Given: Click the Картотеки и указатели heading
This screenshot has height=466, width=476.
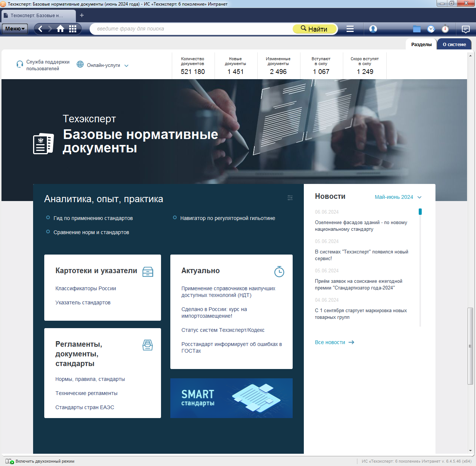Looking at the screenshot, I should tap(96, 271).
